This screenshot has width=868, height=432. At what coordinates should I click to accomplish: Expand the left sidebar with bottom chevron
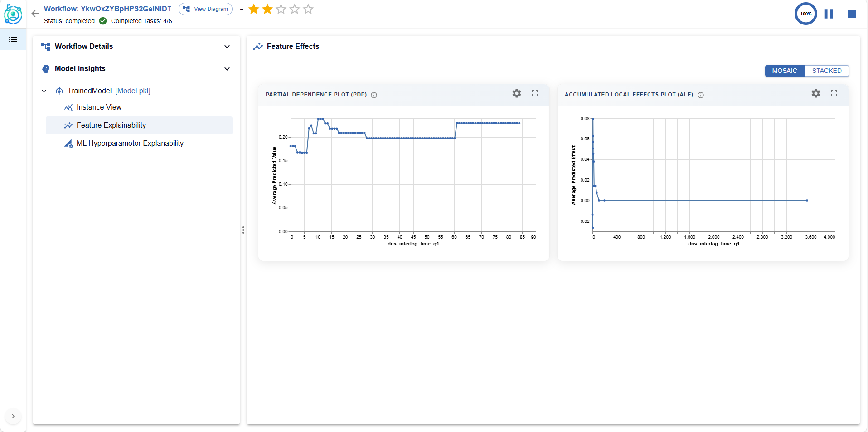tap(13, 416)
